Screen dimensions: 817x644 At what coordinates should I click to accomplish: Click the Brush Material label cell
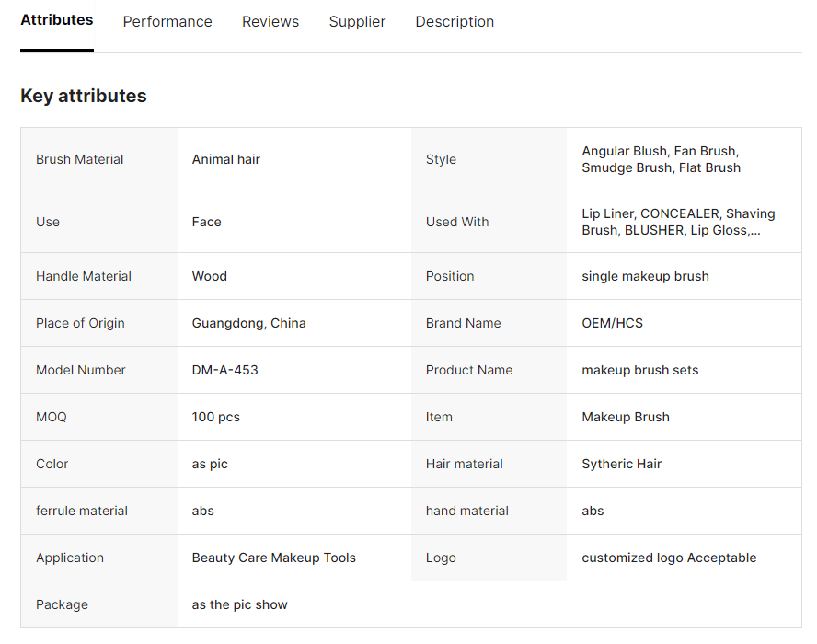80,159
